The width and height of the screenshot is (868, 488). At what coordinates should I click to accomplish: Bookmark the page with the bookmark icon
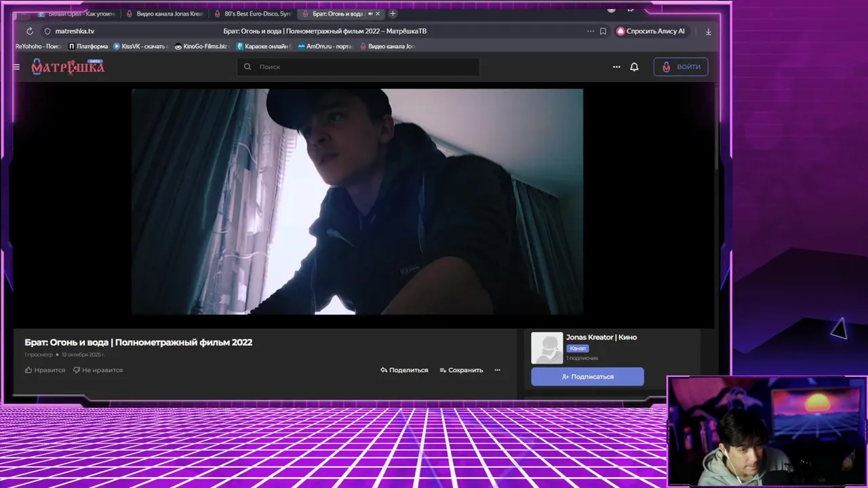(x=603, y=31)
